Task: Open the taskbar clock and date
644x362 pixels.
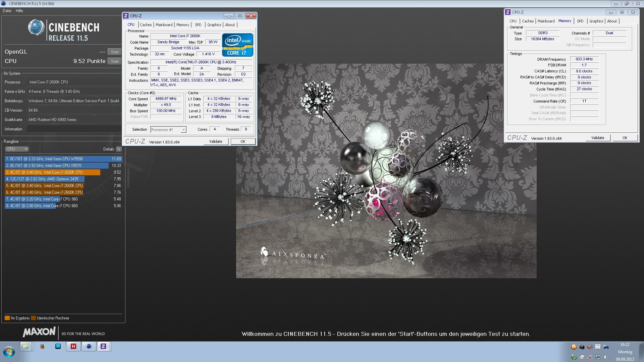Action: click(x=625, y=352)
